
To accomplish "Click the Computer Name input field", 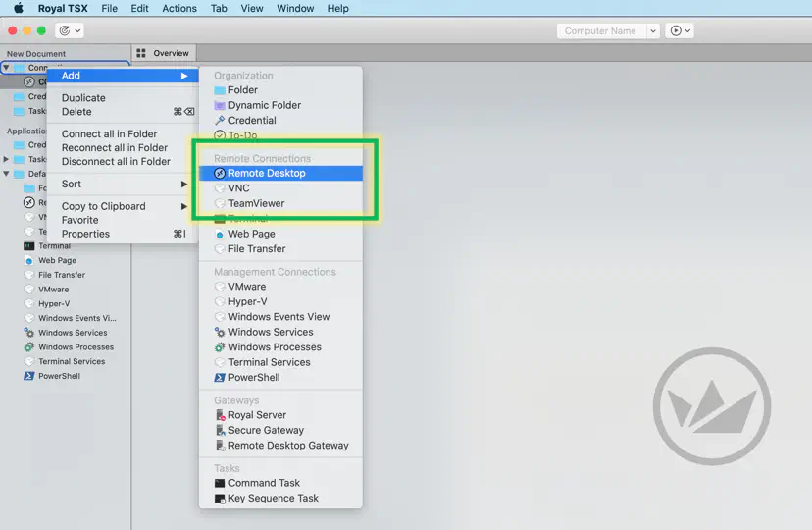I will pyautogui.click(x=600, y=31).
